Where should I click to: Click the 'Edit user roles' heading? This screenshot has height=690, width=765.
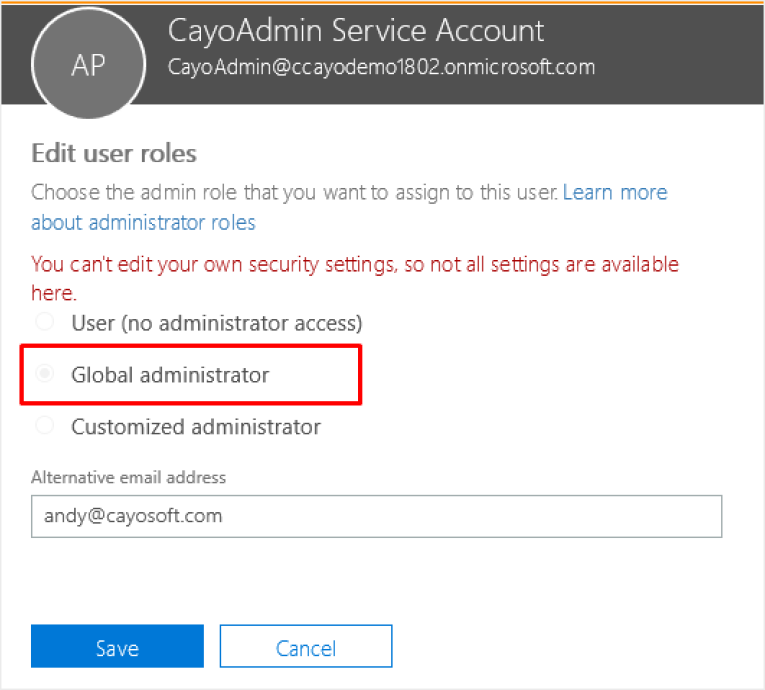(x=114, y=153)
